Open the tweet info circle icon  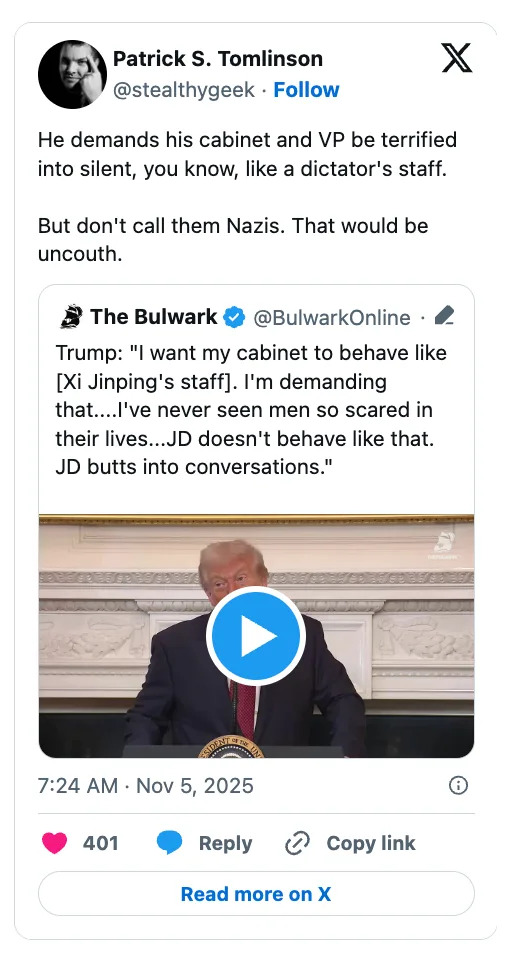[x=458, y=786]
